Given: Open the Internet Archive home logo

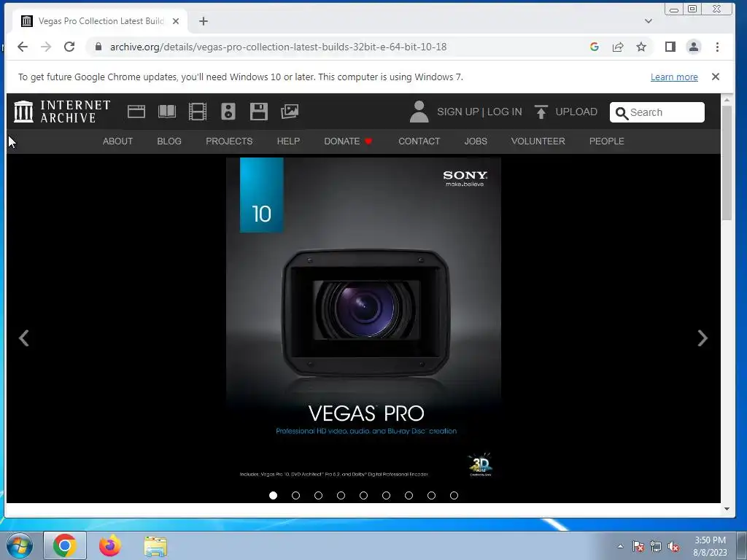Looking at the screenshot, I should 62,112.
